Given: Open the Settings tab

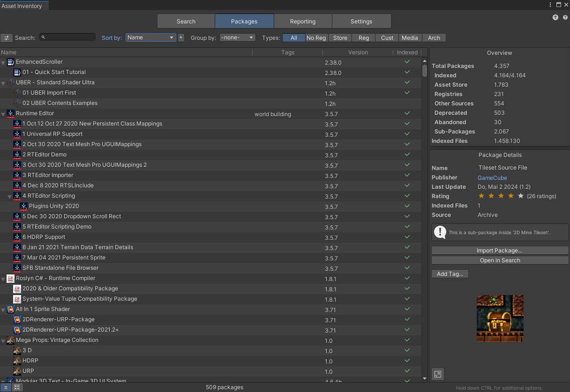Looking at the screenshot, I should (x=361, y=21).
